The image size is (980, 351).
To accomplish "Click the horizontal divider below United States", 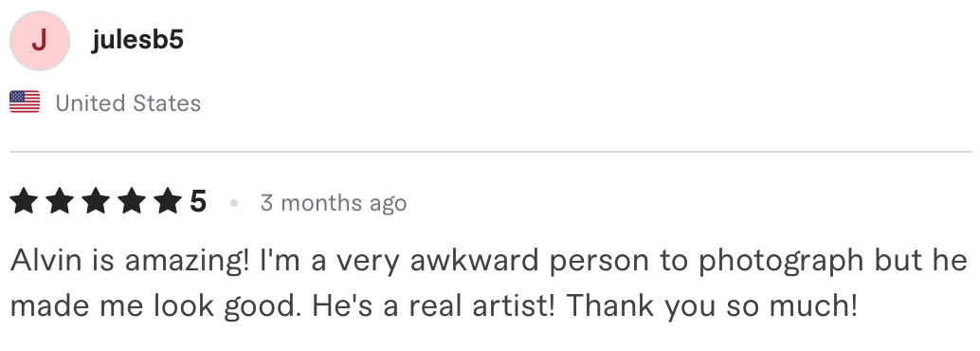I will 491,152.
